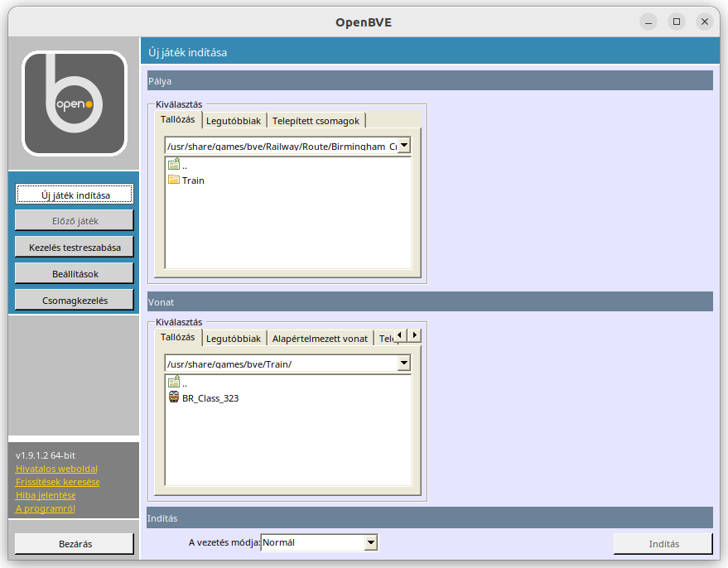The height and width of the screenshot is (568, 728).
Task: Click the Új játék indítása button
Action: coord(75,195)
